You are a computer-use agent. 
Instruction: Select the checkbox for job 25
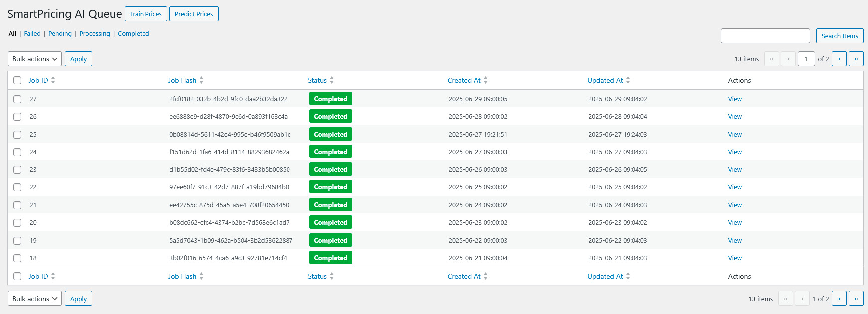(x=17, y=135)
